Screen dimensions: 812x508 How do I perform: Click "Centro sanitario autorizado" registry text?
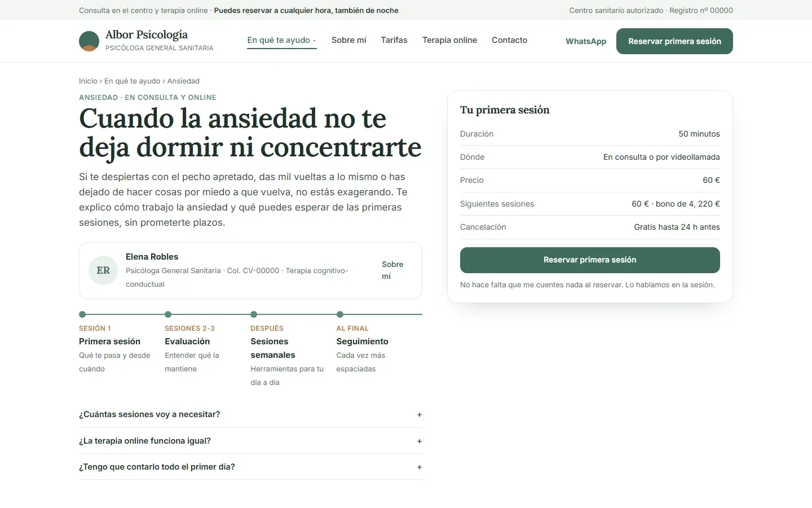coord(651,10)
